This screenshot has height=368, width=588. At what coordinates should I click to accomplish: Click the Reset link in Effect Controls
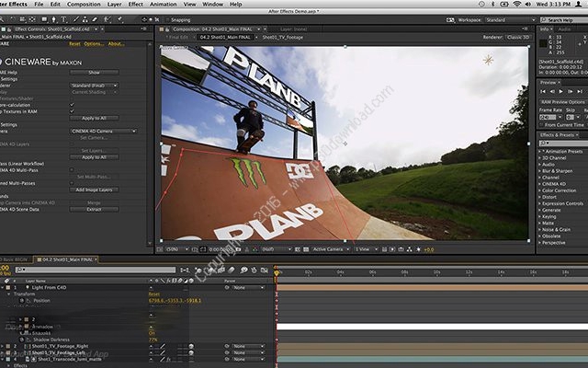coord(74,44)
